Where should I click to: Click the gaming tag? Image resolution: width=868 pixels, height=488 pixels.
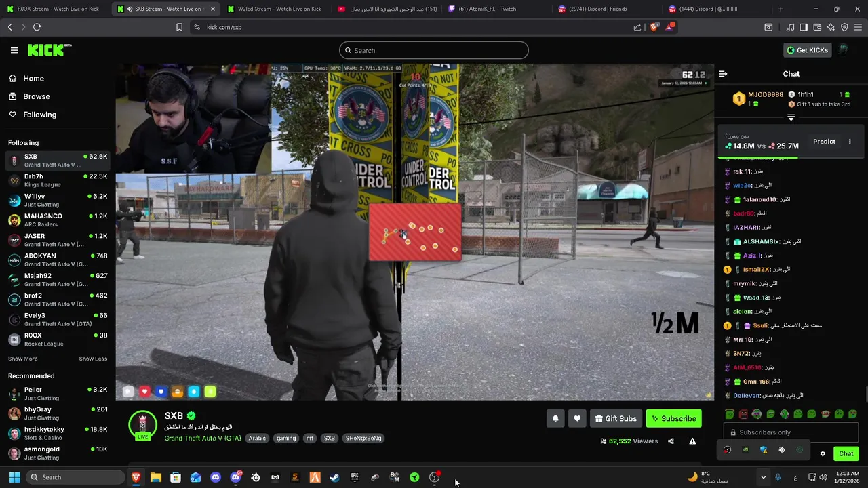pos(286,439)
